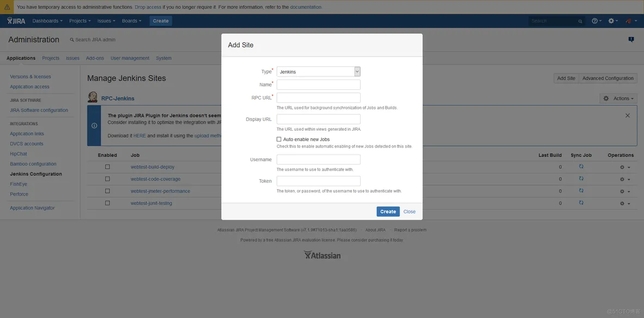Focus the header Search box

pyautogui.click(x=556, y=21)
